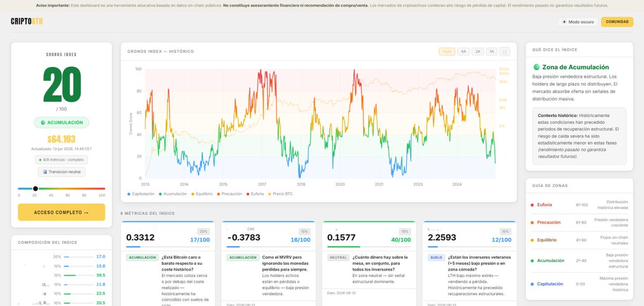Viewport: 644px width, 306px height.
Task: Select Equilibrio row in zone guide
Action: click(x=579, y=240)
